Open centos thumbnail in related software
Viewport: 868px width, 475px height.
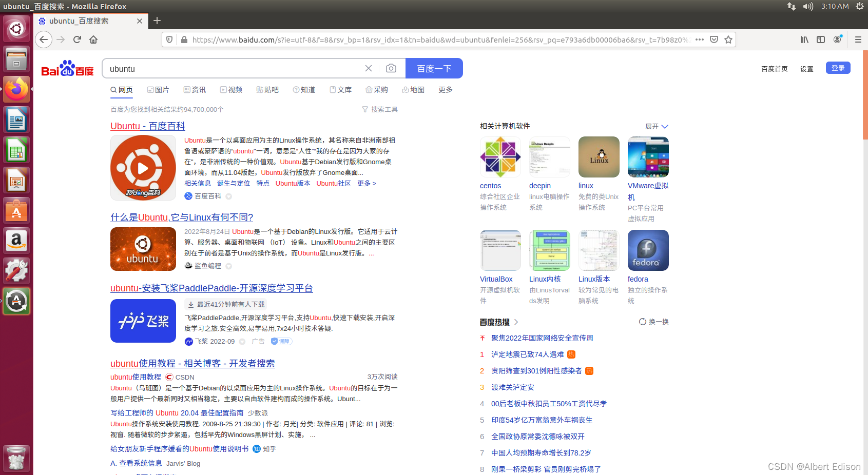coord(500,157)
